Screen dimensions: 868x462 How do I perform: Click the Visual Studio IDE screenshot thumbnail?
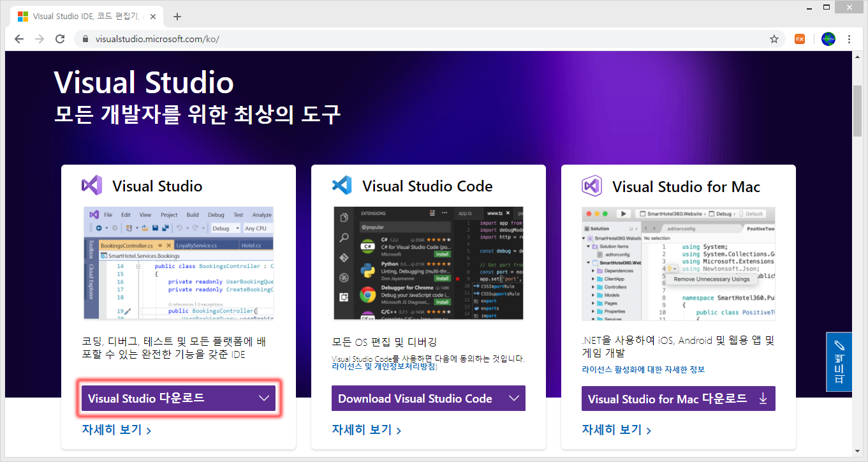[179, 263]
